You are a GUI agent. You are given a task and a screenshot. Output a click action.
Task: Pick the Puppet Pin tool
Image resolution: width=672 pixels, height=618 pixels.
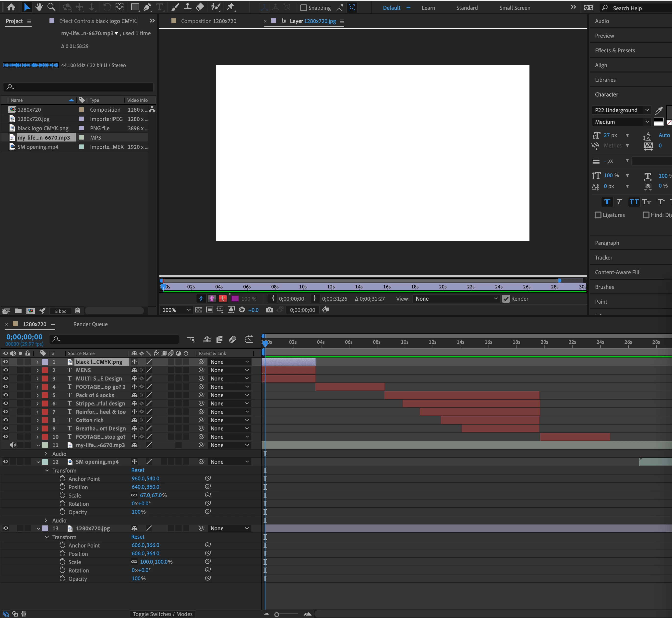[230, 7]
